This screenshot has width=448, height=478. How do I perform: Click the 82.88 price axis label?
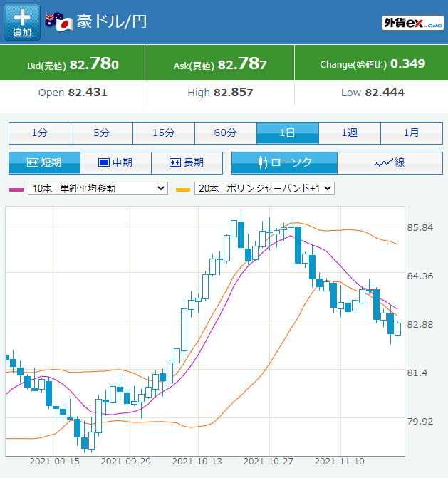(420, 325)
